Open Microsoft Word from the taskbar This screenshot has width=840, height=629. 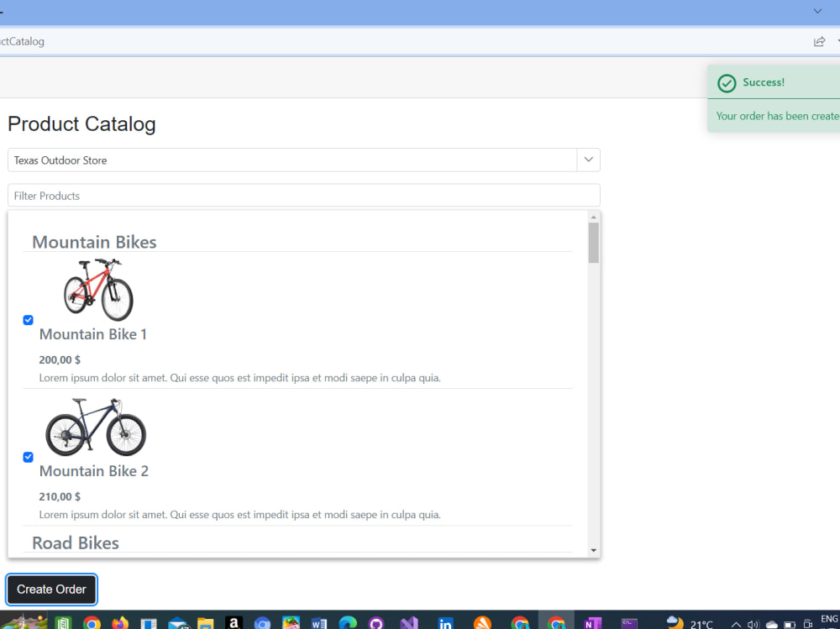tap(318, 623)
